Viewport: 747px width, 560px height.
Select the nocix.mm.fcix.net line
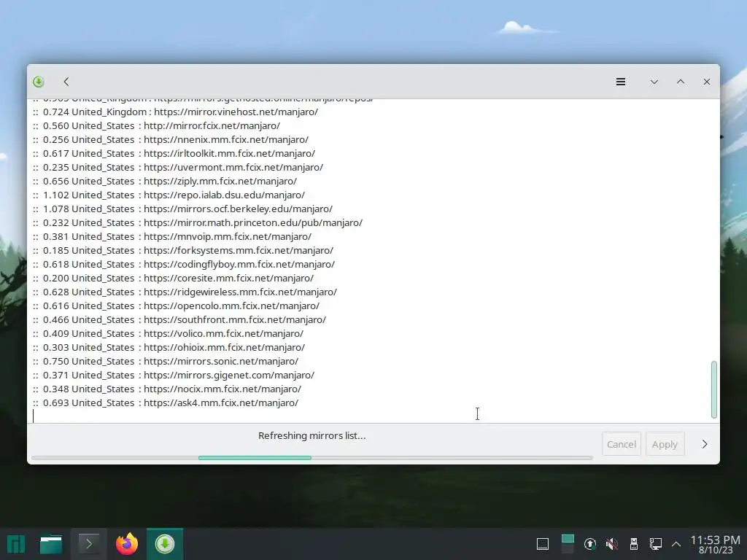click(x=167, y=388)
